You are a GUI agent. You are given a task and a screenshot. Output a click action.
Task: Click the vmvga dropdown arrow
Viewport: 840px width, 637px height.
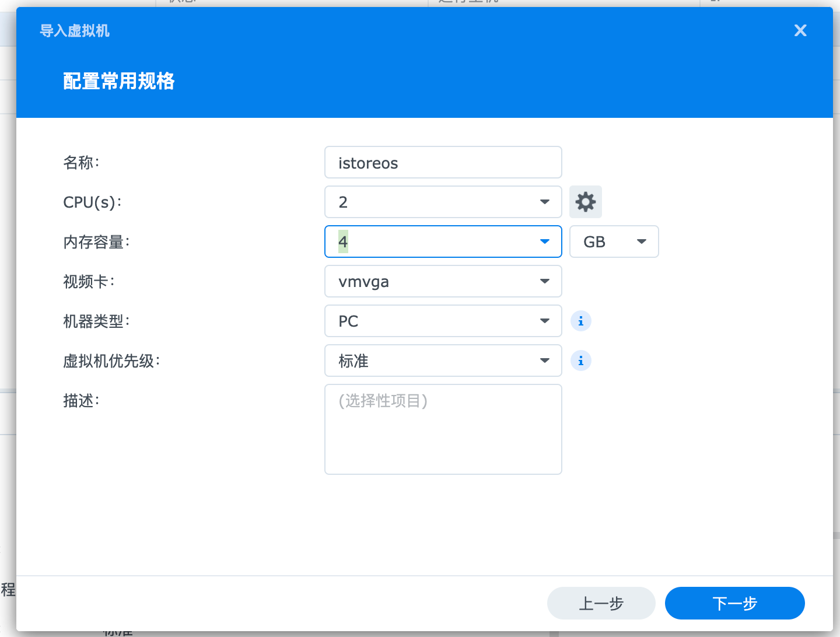[x=544, y=281]
